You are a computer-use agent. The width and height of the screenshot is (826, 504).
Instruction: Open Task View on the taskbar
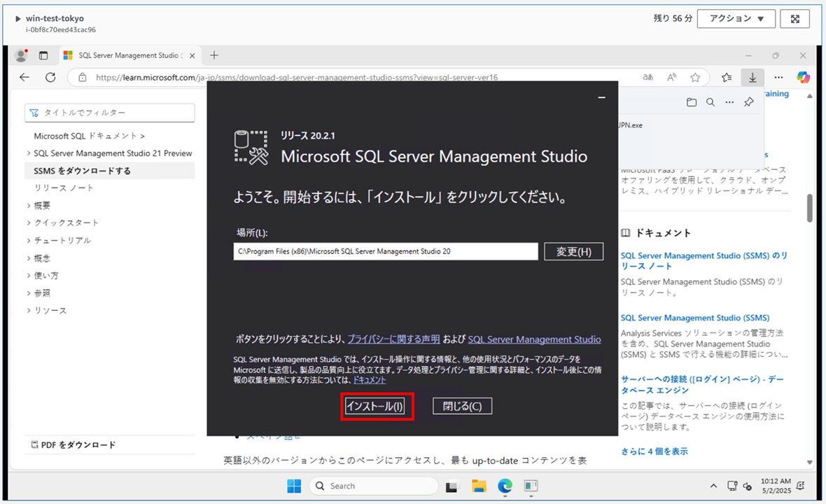(451, 486)
